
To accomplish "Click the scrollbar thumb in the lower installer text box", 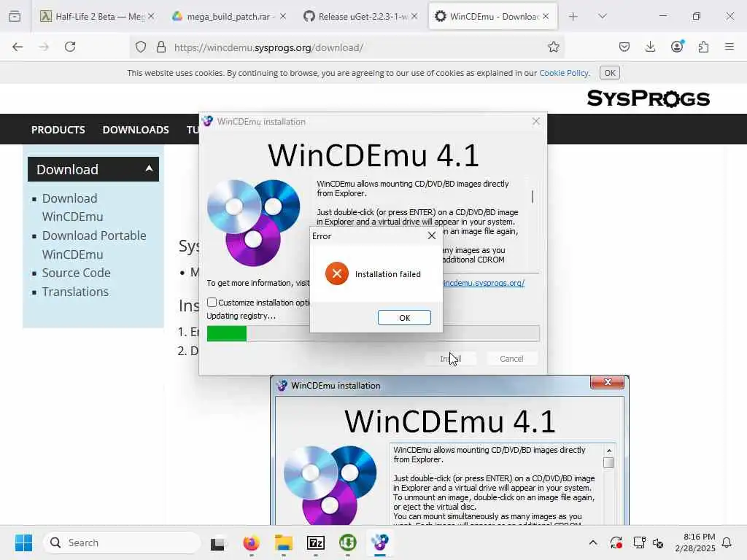I will (609, 462).
